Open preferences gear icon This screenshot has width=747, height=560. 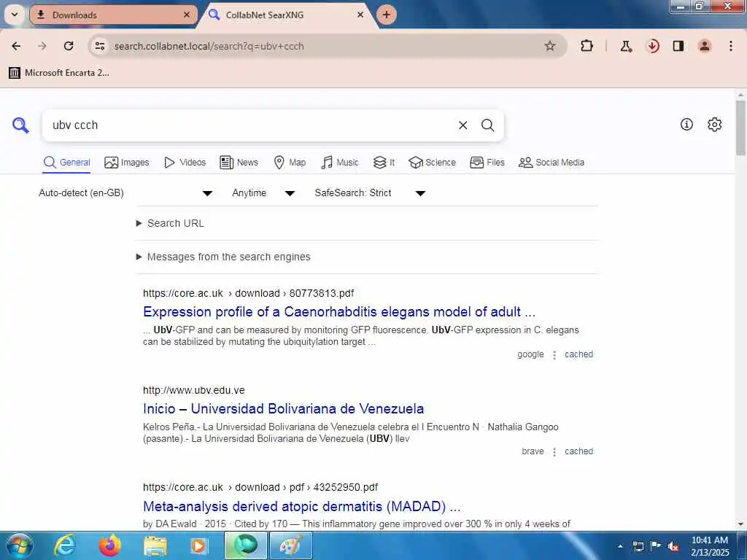(714, 124)
